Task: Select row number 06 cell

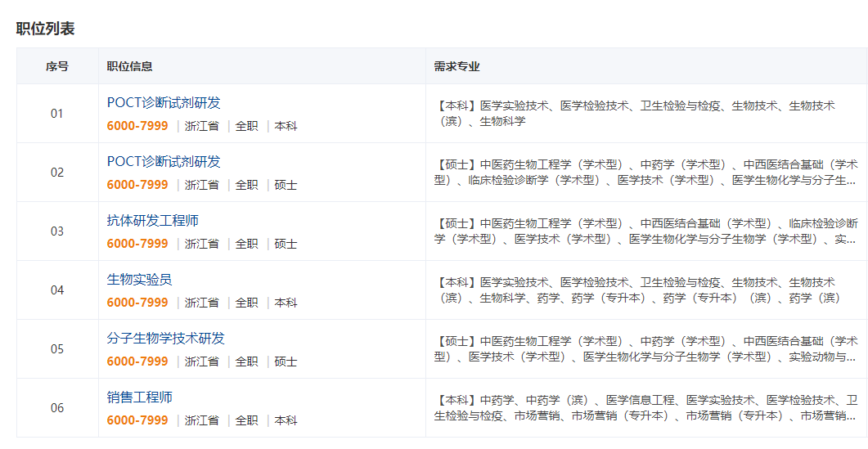Action: tap(57, 408)
